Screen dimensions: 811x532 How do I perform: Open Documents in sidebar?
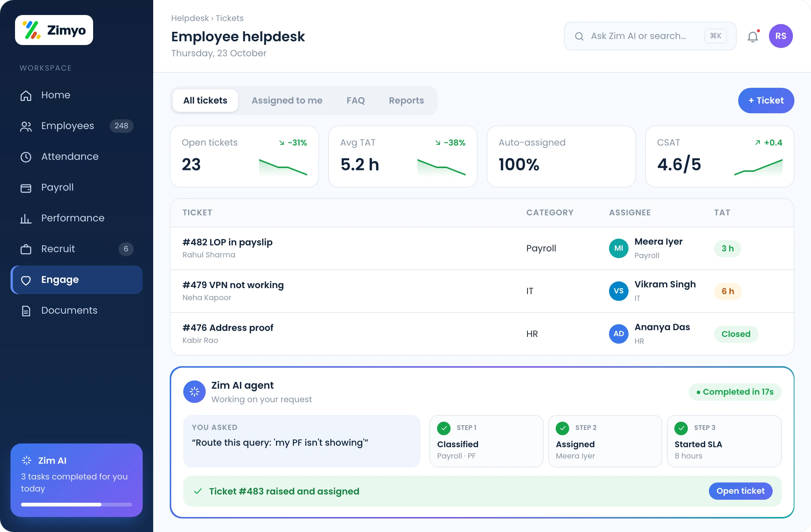tap(77, 311)
